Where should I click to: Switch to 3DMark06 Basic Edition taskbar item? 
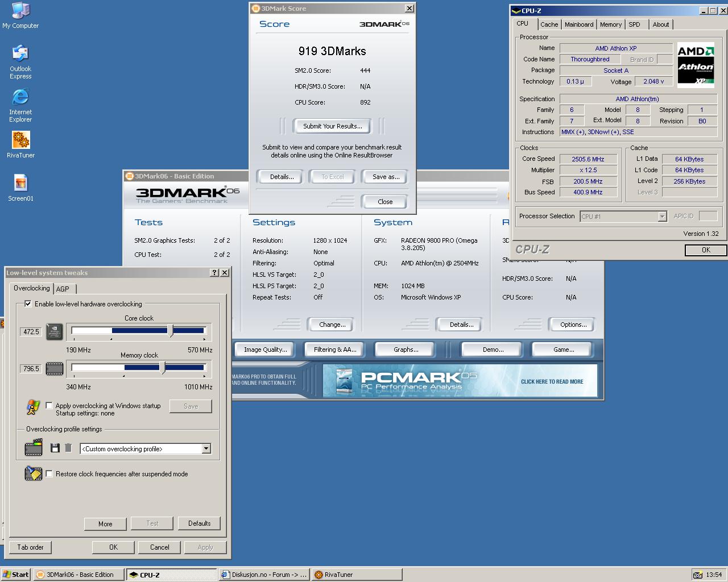coord(78,575)
